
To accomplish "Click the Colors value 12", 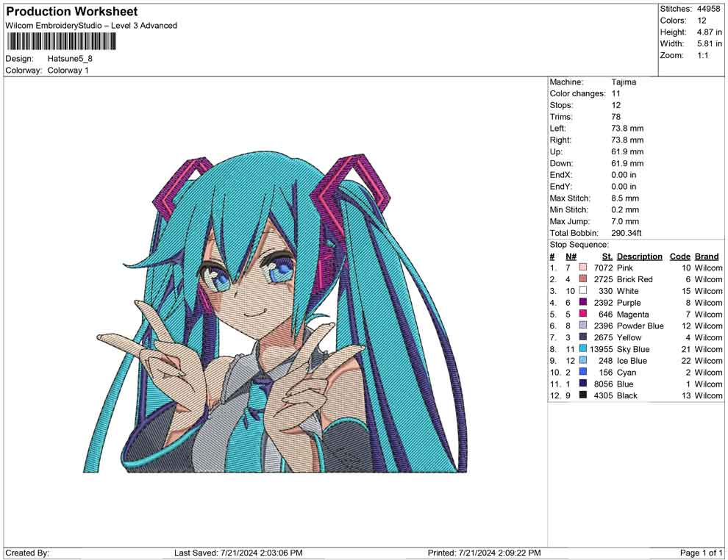I will pos(702,21).
